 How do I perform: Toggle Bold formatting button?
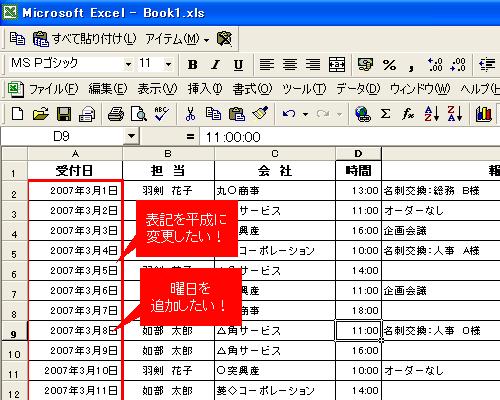pos(192,65)
